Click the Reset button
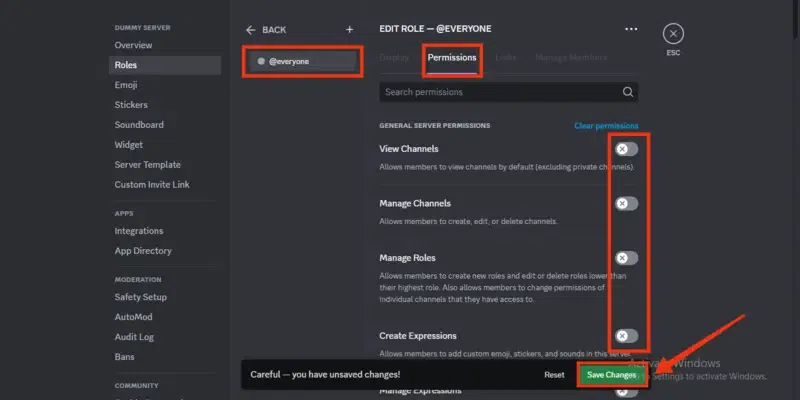 554,375
